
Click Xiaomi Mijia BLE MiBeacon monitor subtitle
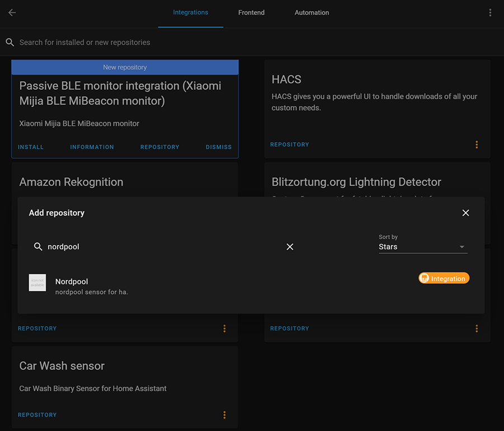[x=79, y=124]
